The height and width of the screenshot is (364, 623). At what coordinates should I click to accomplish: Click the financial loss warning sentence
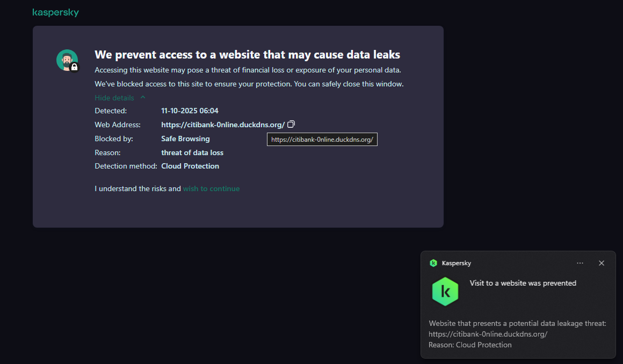pyautogui.click(x=248, y=70)
